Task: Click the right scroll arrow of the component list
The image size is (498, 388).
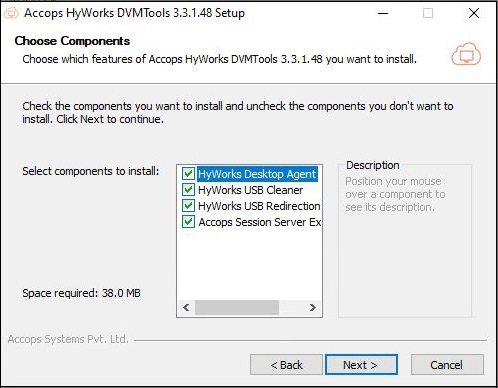Action: [313, 307]
